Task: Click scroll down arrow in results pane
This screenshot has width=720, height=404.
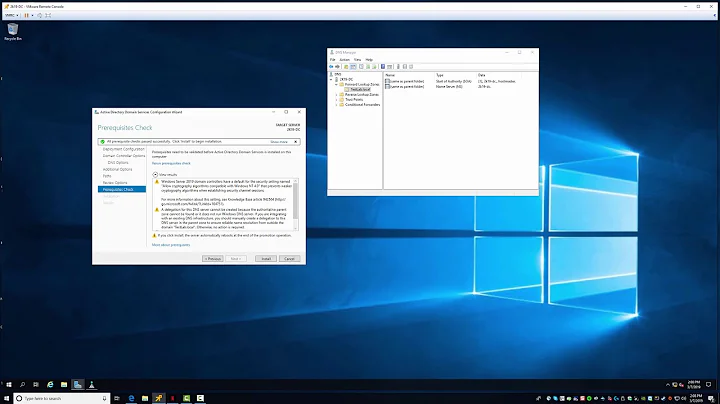Action: pos(296,228)
